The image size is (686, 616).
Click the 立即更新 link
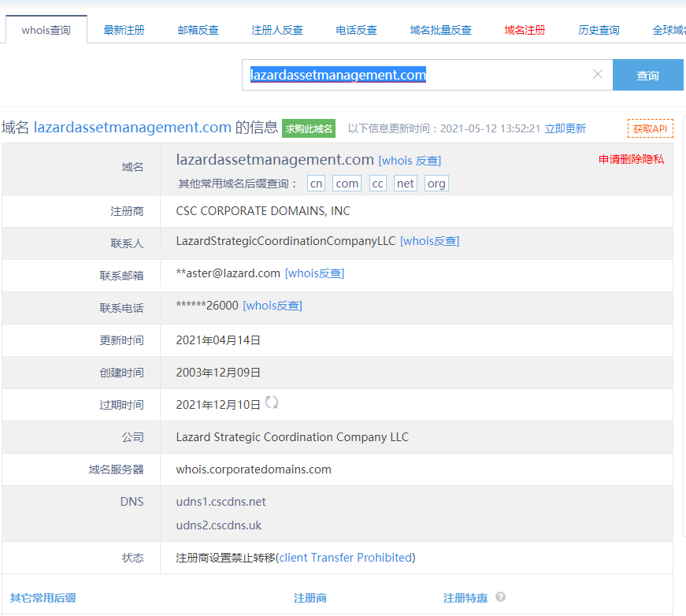click(x=565, y=128)
